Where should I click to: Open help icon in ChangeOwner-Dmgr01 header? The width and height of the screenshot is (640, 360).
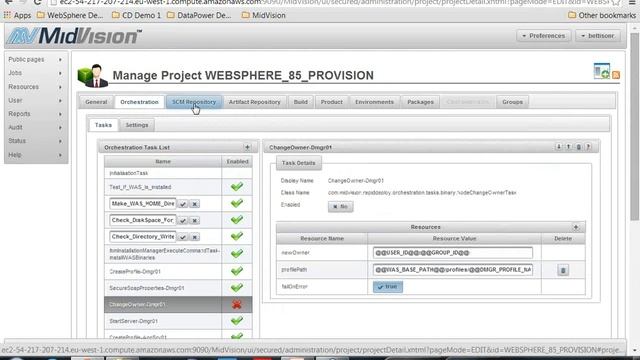[588, 147]
